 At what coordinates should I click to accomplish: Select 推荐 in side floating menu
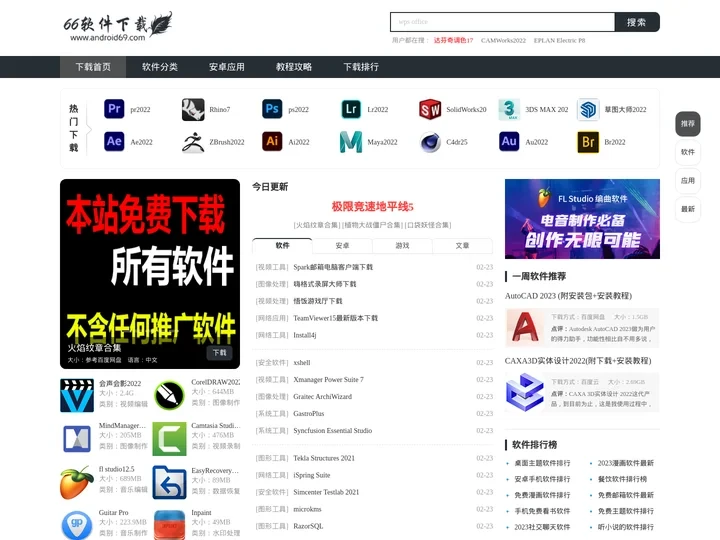tap(688, 124)
